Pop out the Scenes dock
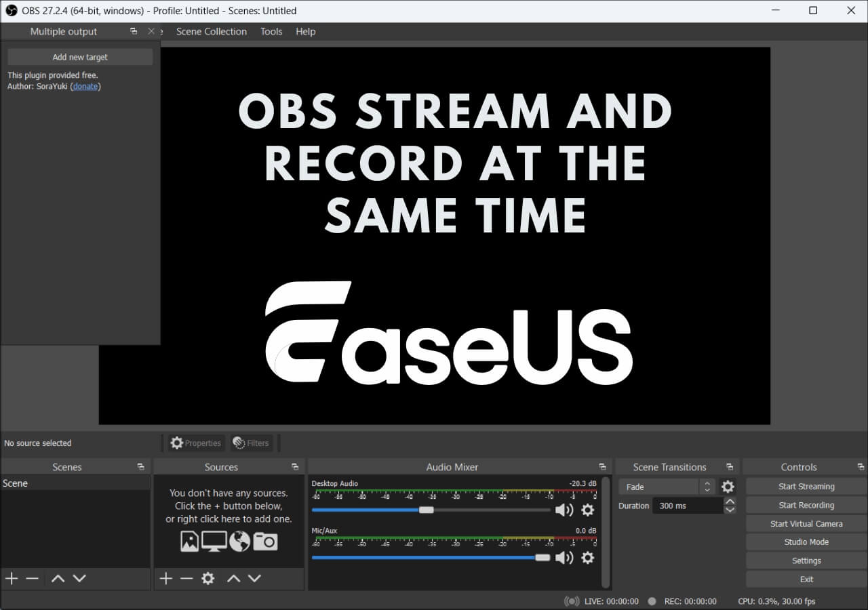 [x=140, y=467]
